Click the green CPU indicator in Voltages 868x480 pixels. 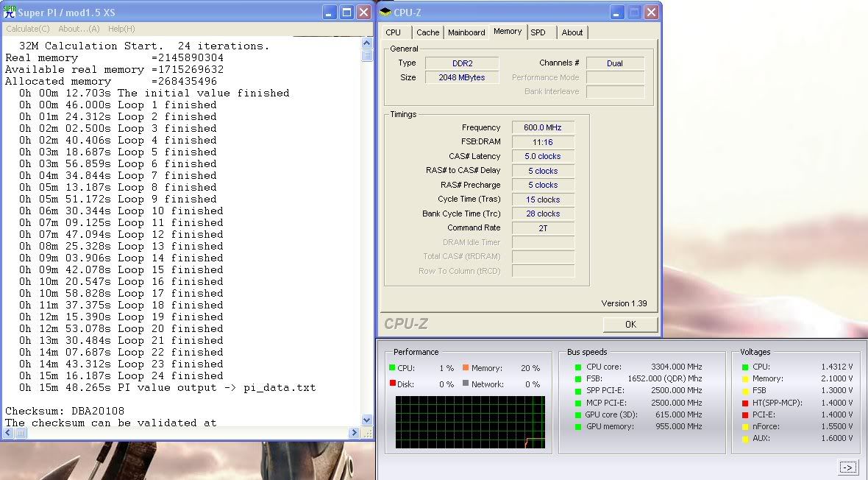[745, 367]
